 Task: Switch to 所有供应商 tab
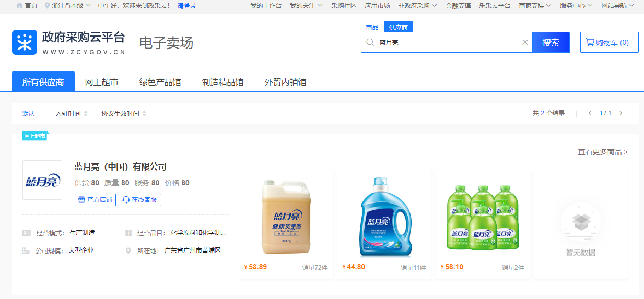pyautogui.click(x=43, y=82)
